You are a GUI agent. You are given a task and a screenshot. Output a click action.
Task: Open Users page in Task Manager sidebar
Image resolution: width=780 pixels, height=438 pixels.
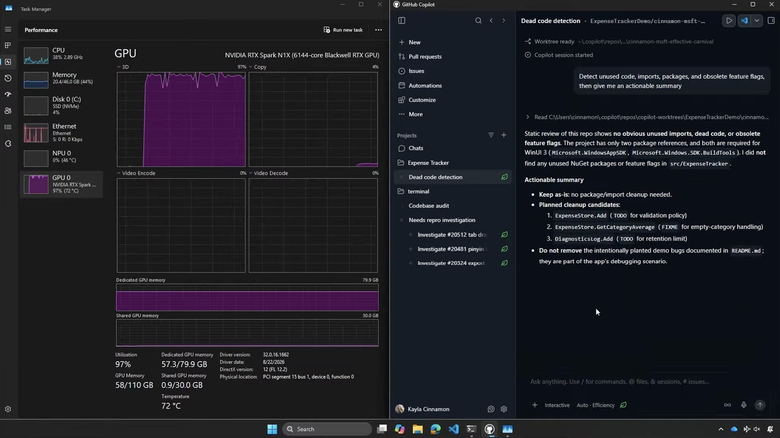(x=8, y=110)
